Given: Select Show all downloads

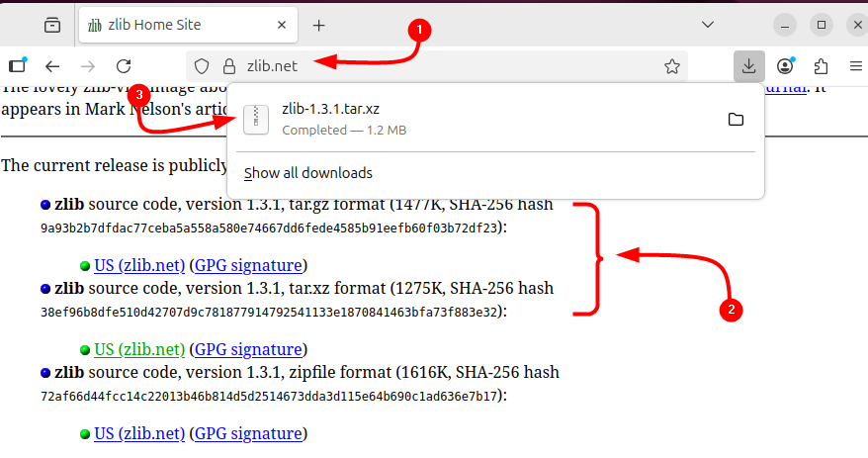Looking at the screenshot, I should pos(308,173).
